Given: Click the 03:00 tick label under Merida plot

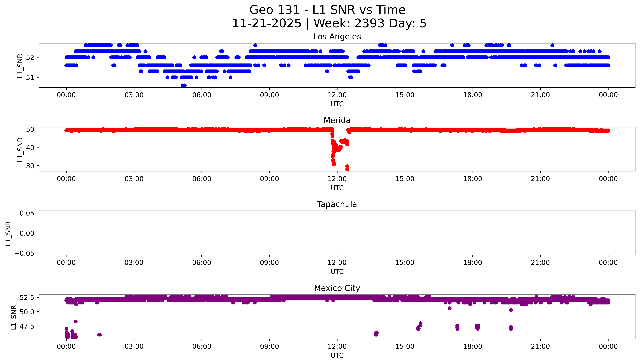Looking at the screenshot, I should [134, 179].
